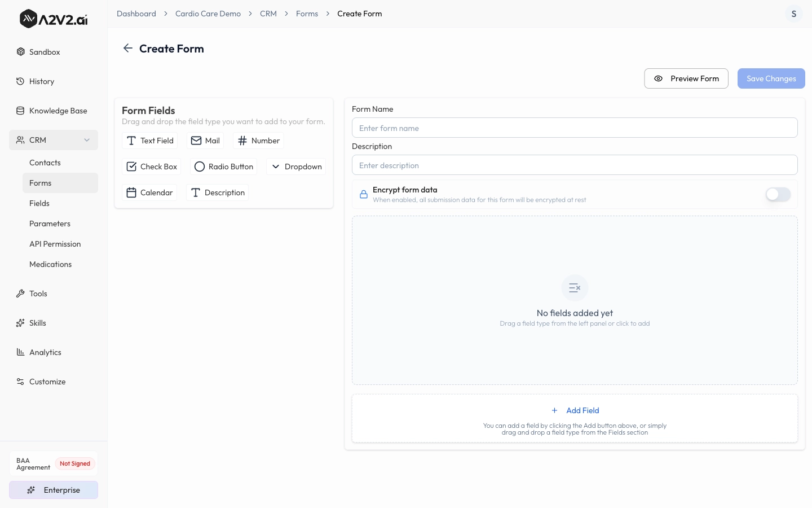
Task: Click the Add Field button
Action: (575, 410)
